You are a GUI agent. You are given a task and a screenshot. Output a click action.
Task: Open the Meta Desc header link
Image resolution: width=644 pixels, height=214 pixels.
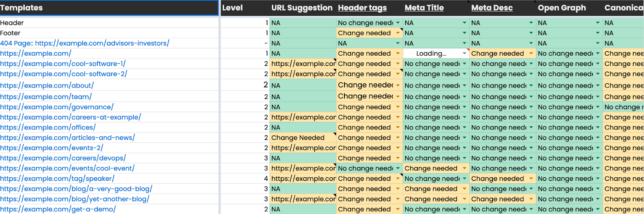(492, 8)
